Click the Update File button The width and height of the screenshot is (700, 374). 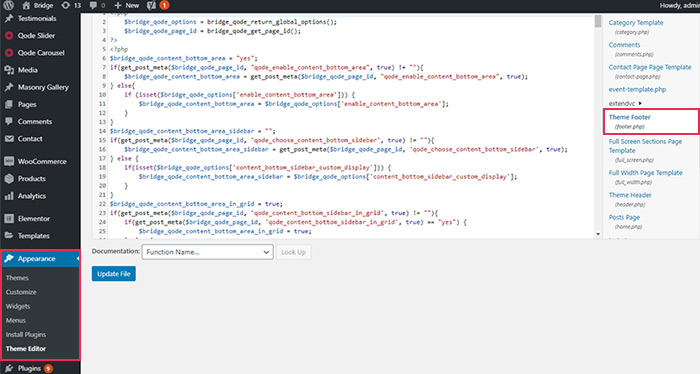pyautogui.click(x=114, y=274)
